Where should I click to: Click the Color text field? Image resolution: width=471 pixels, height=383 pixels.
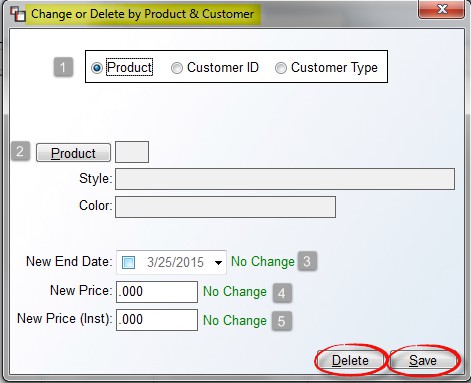(x=225, y=207)
